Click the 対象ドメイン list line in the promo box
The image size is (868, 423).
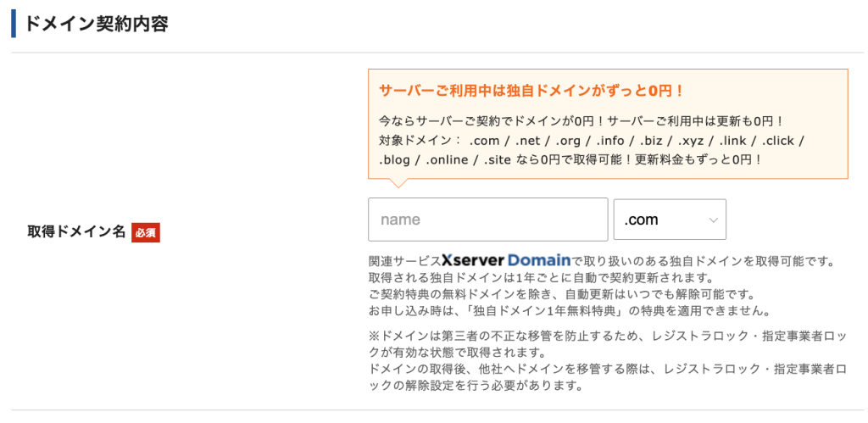[x=591, y=140]
